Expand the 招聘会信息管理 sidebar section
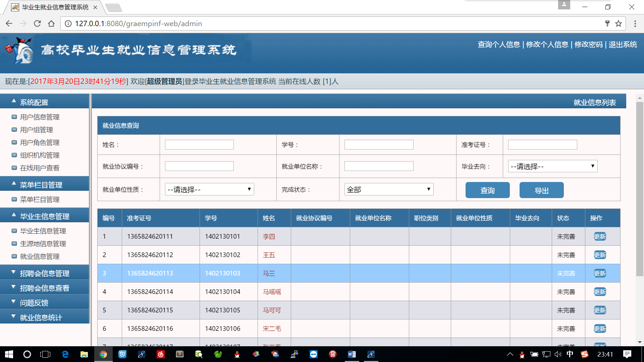This screenshot has width=644, height=362. point(44,273)
